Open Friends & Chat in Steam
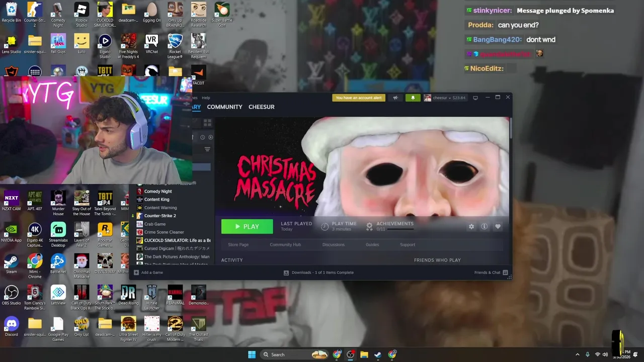644x362 pixels. [x=491, y=273]
